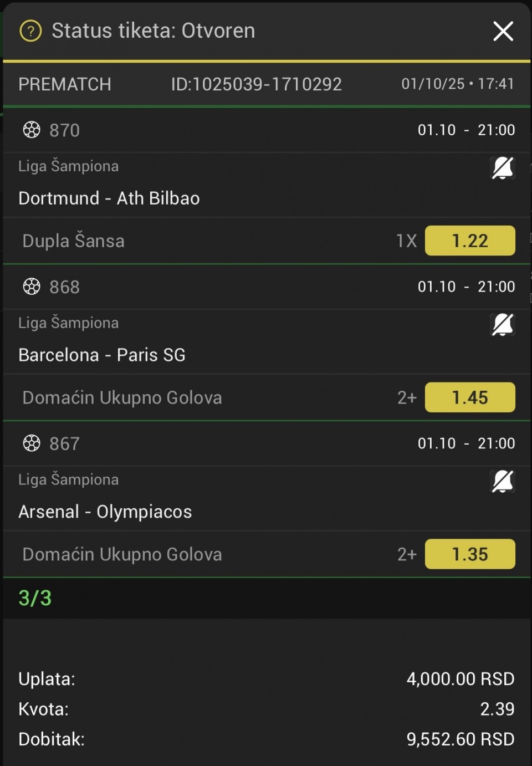
Task: Click the PREMATCH label
Action: click(65, 84)
